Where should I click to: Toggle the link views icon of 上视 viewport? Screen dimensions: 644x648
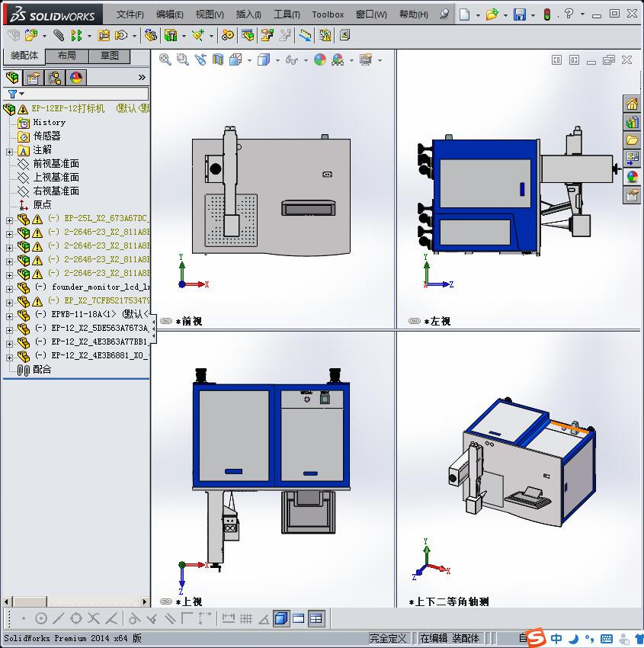point(166,601)
